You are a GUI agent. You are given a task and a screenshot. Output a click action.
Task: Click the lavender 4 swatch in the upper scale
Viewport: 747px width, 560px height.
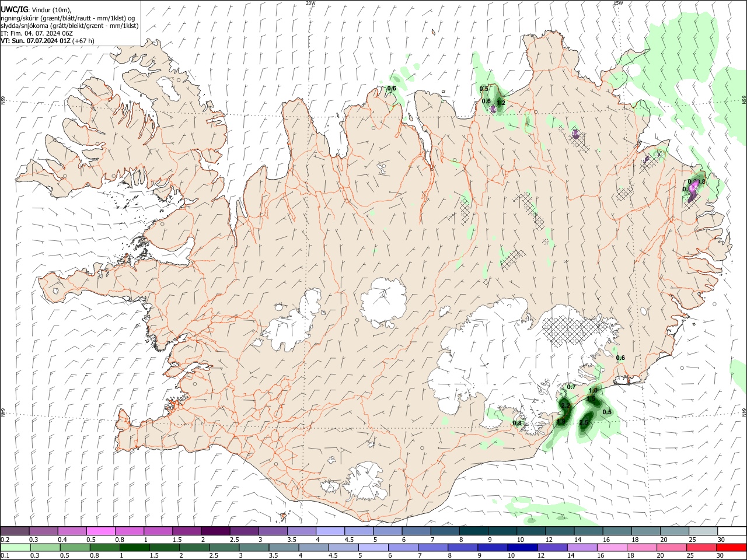click(x=330, y=531)
